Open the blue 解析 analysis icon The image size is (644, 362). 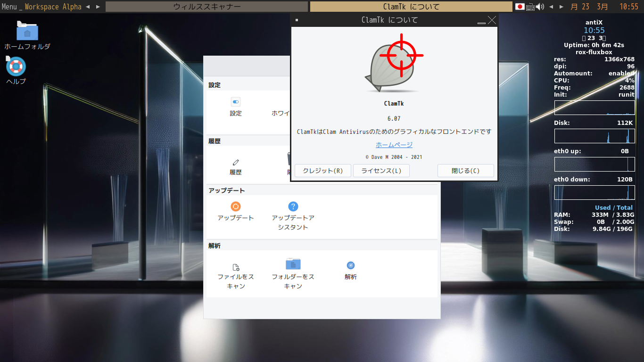click(351, 265)
